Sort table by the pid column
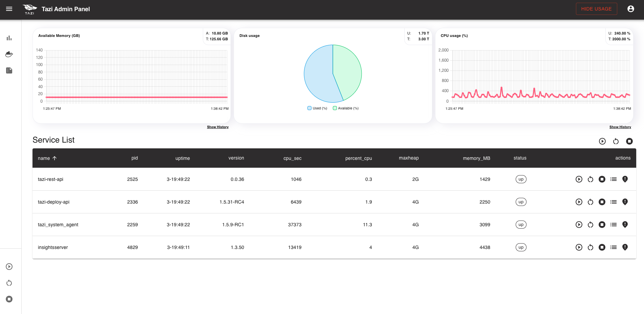The height and width of the screenshot is (314, 644). tap(134, 158)
